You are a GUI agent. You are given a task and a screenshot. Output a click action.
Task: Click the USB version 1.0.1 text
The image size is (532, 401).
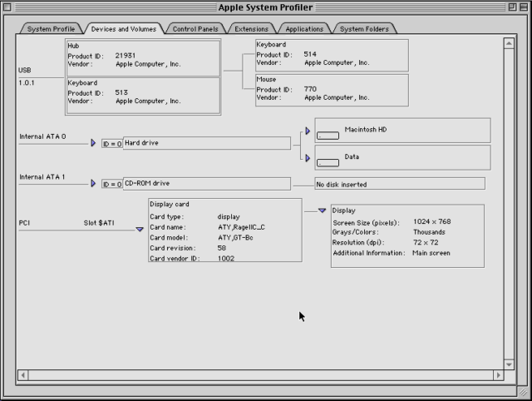point(26,82)
